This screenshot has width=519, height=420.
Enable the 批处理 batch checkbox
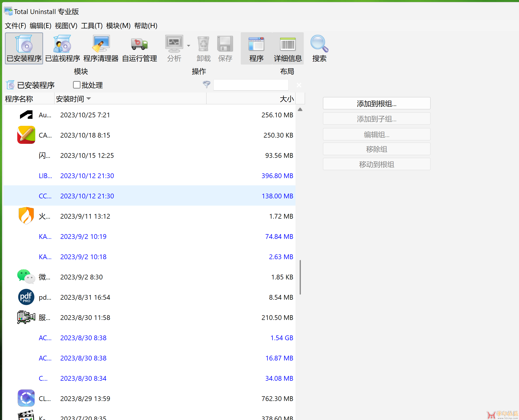(x=76, y=85)
